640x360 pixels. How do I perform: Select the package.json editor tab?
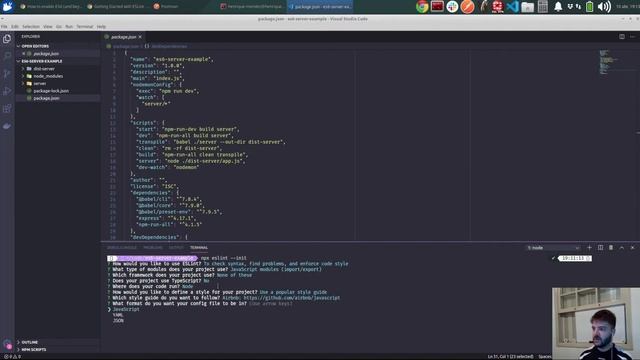(123, 37)
